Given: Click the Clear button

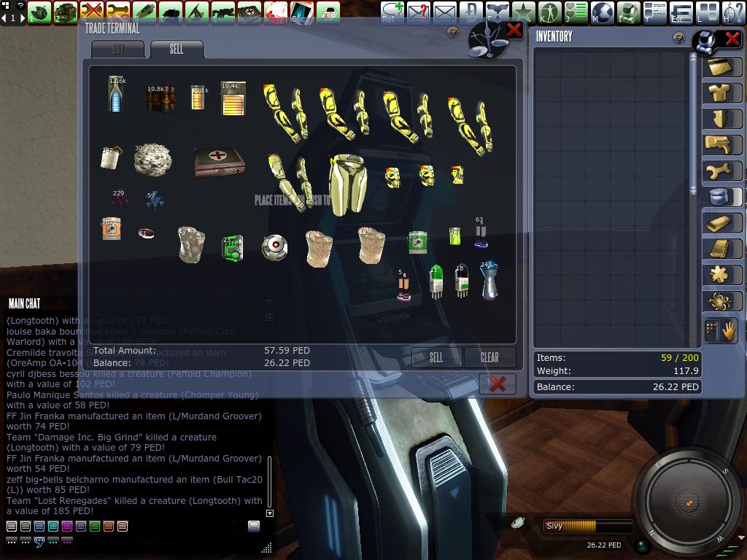Looking at the screenshot, I should [489, 357].
